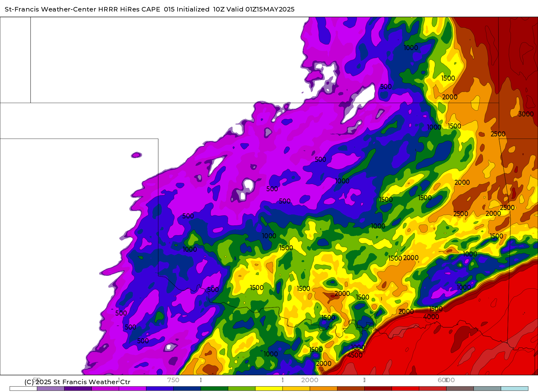Click the '3000' contour label on the map

tap(526, 114)
